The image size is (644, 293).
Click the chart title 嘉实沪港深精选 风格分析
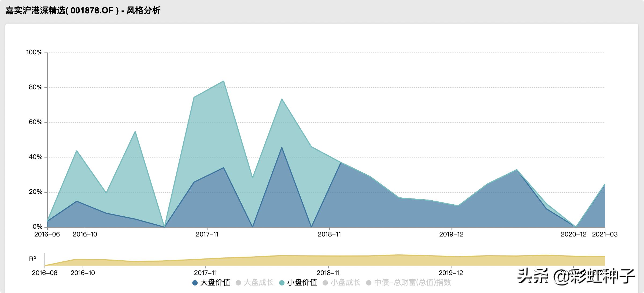click(83, 11)
